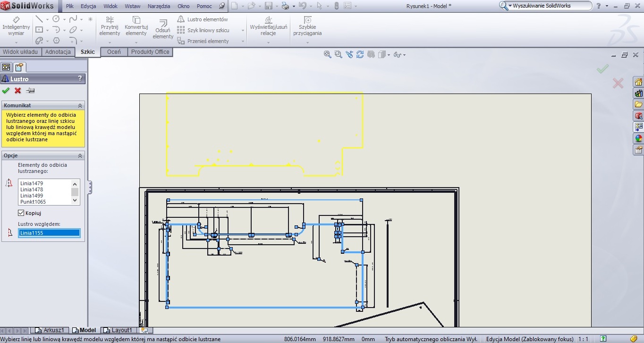The width and height of the screenshot is (644, 343).
Task: Open the Narzędzia menu
Action: (x=160, y=6)
